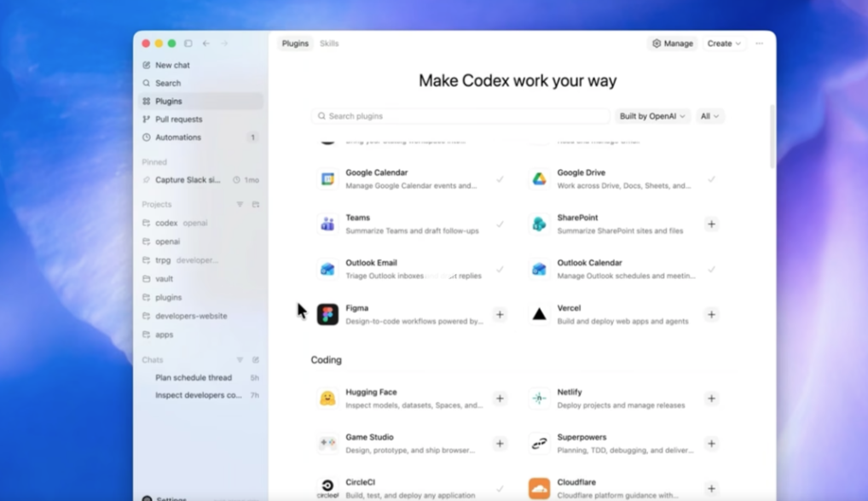Toggle the Outlook Email installed checkmark
868x501 pixels.
(x=500, y=270)
